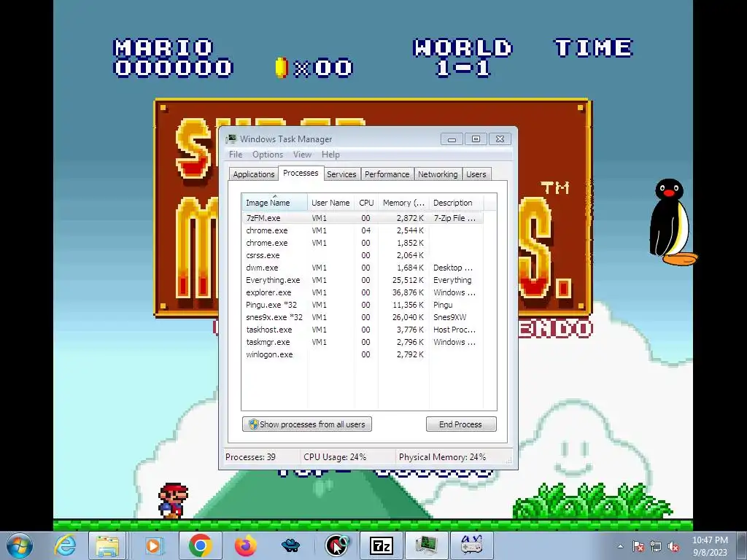This screenshot has height=560, width=747.
Task: Switch to Snes9x emulator taskbar button
Action: 471,545
